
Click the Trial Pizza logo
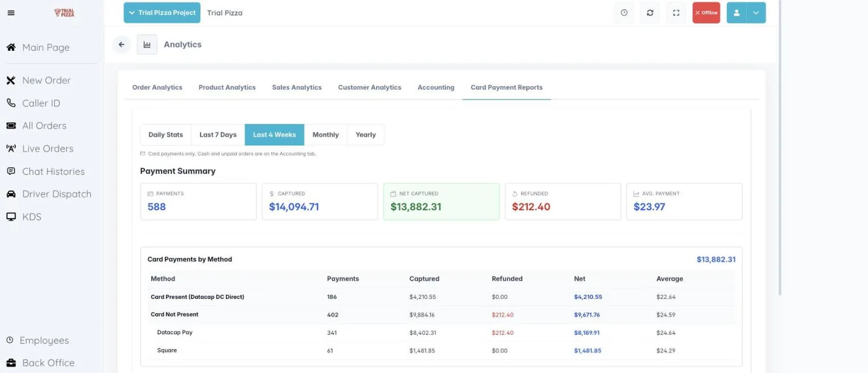point(64,13)
